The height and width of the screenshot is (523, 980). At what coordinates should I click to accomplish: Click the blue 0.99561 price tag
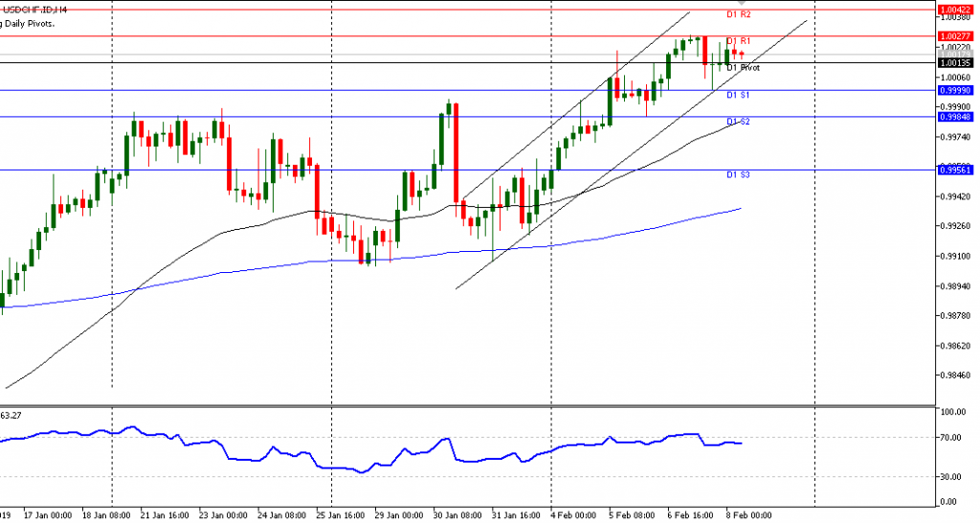(x=957, y=170)
